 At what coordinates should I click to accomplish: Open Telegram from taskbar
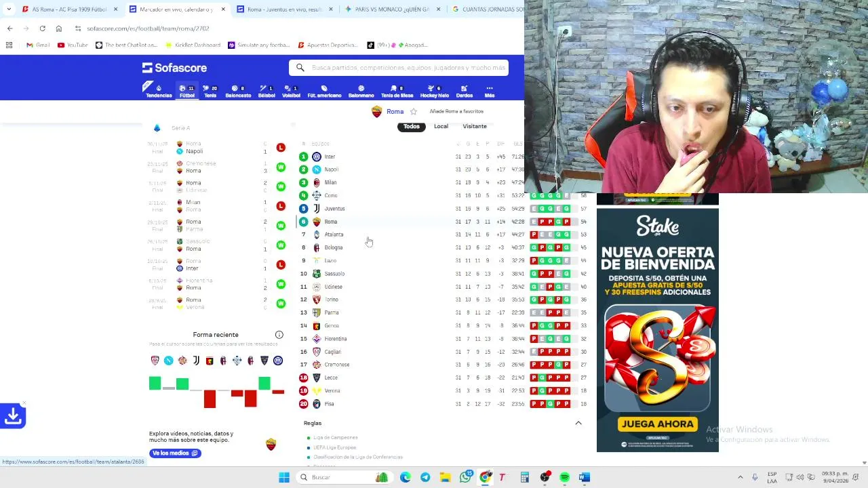pos(425,478)
